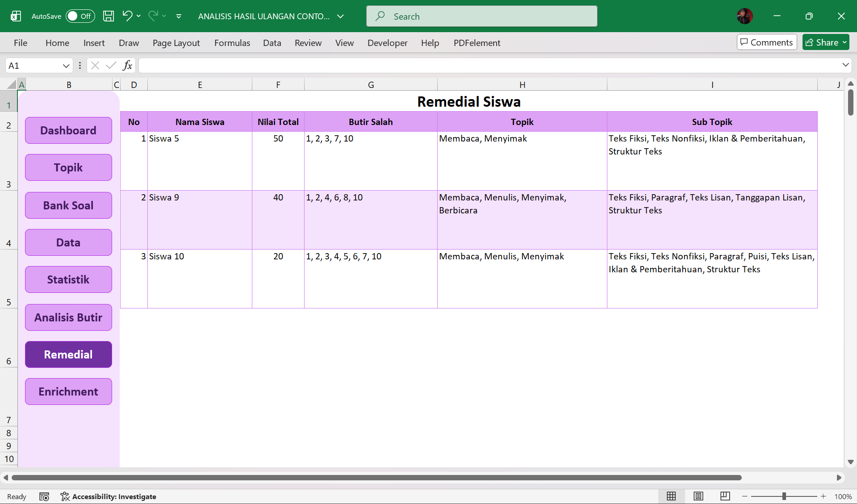
Task: Expand the file name dropdown chevron
Action: coord(340,16)
